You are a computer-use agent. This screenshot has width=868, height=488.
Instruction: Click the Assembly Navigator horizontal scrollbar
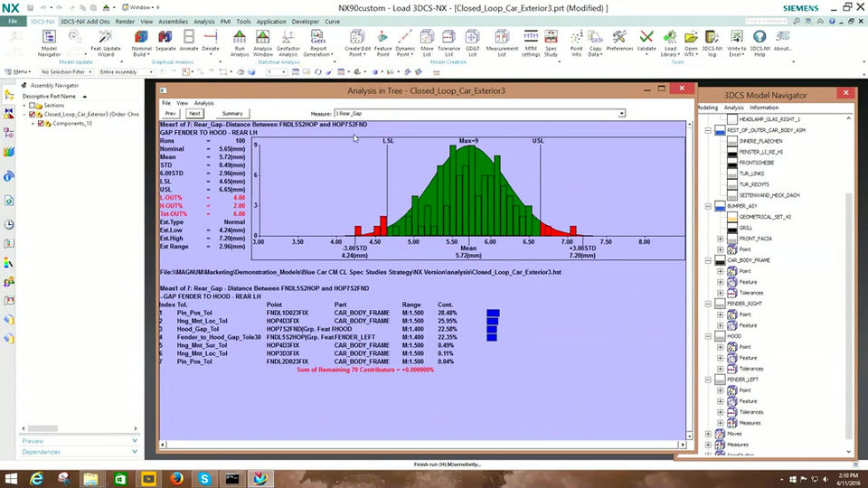[42, 428]
